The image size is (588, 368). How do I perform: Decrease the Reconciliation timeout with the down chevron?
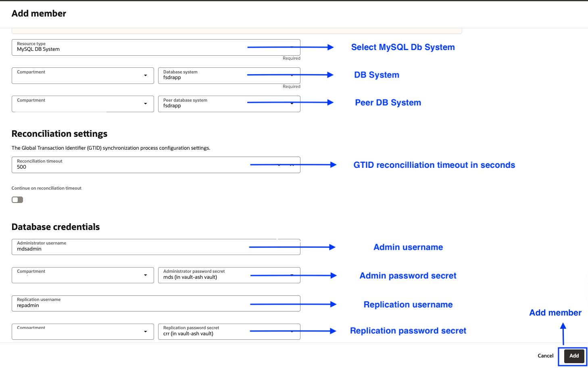[x=279, y=165]
